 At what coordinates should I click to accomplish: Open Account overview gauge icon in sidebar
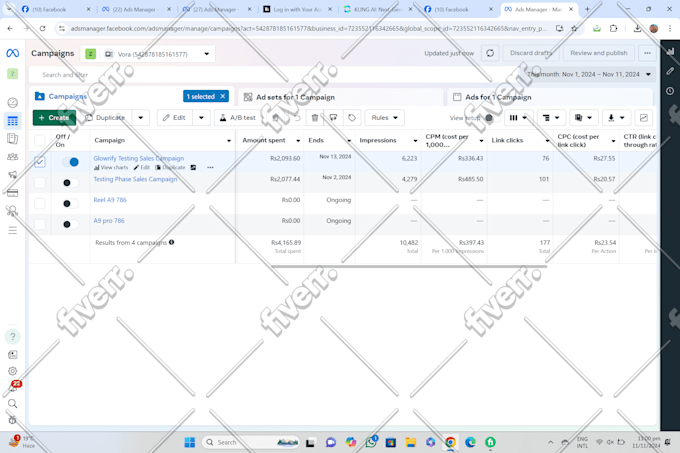(x=13, y=103)
